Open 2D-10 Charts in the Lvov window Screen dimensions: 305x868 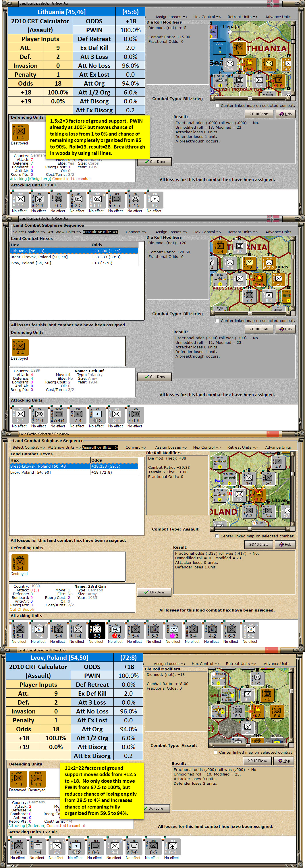click(257, 761)
